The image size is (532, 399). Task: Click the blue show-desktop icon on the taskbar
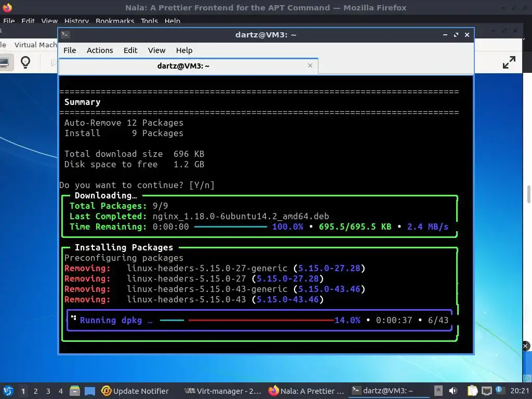tap(90, 391)
